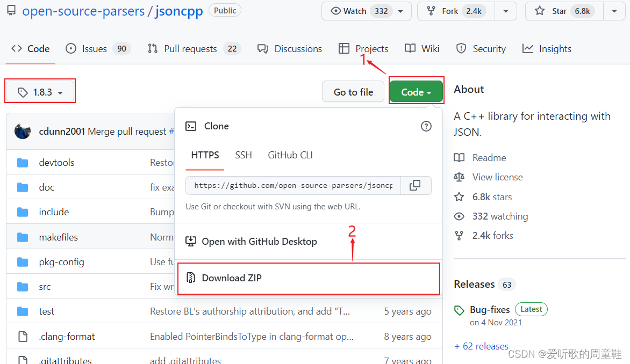Image resolution: width=630 pixels, height=364 pixels.
Task: Click the HTTPS clone URL field
Action: pos(293,185)
